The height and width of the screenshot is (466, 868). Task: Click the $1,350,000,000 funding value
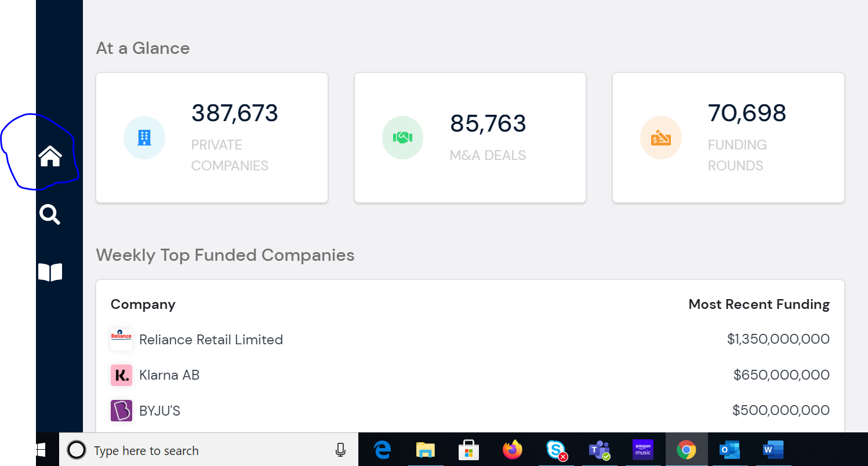coord(778,339)
